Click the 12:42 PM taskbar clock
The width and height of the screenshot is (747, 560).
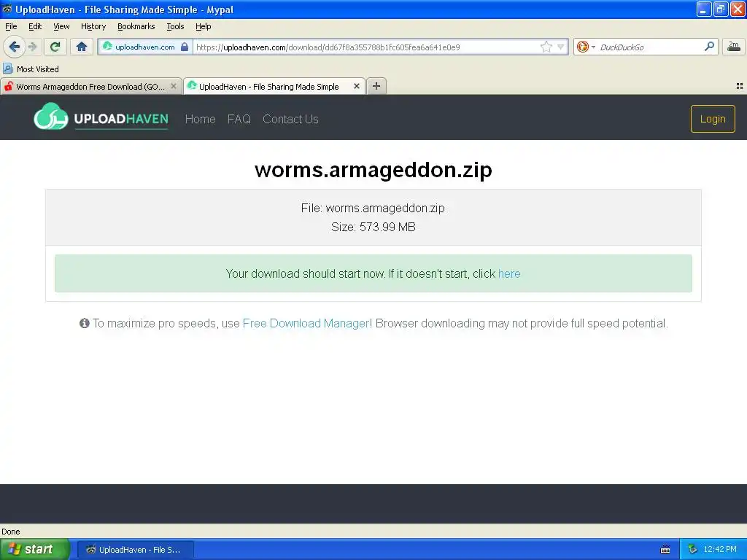[720, 550]
